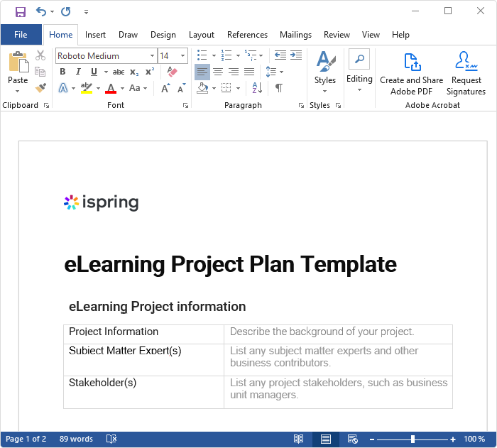Switch to the Design tab
Screen dimensions: 497x448
[163, 35]
